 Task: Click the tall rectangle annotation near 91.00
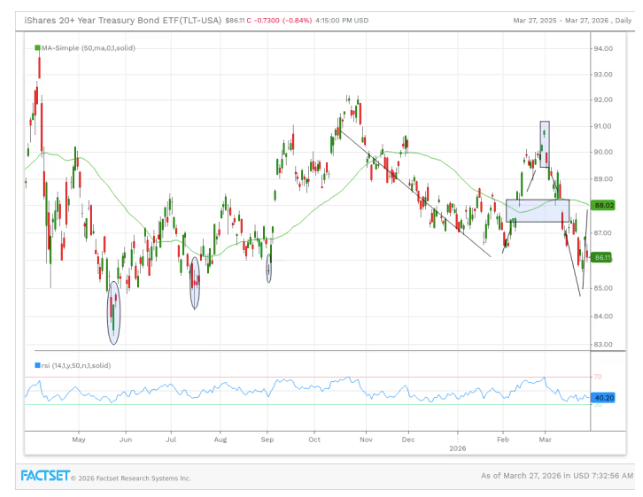click(x=545, y=144)
